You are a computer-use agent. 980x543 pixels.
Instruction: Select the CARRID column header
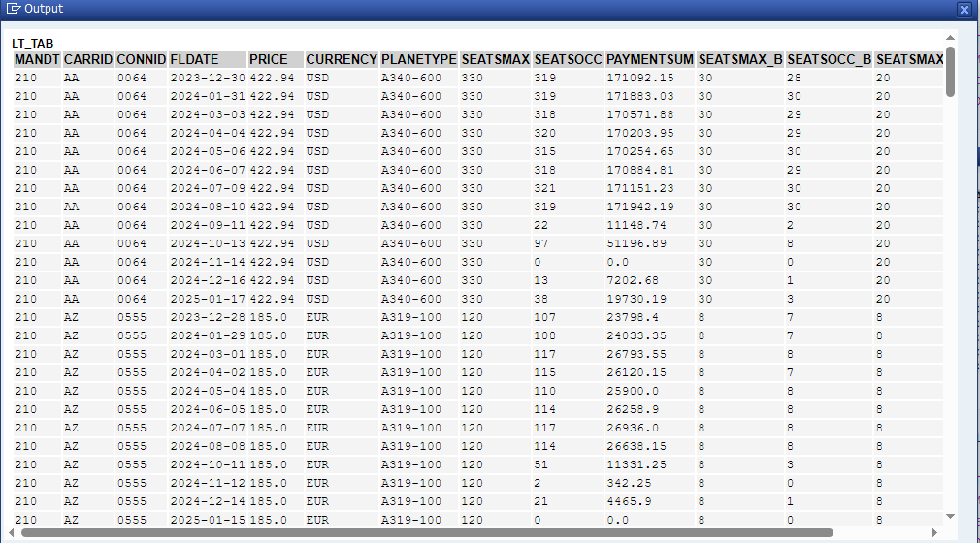(x=88, y=59)
